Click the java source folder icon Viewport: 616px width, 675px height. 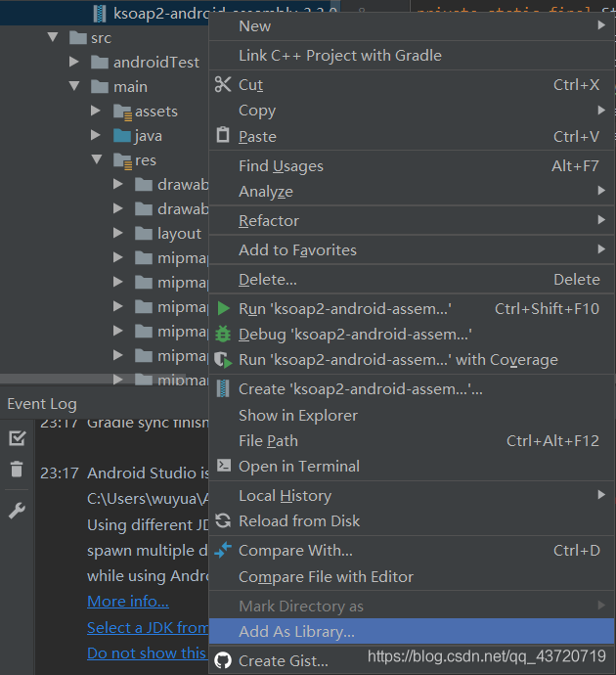(x=122, y=136)
